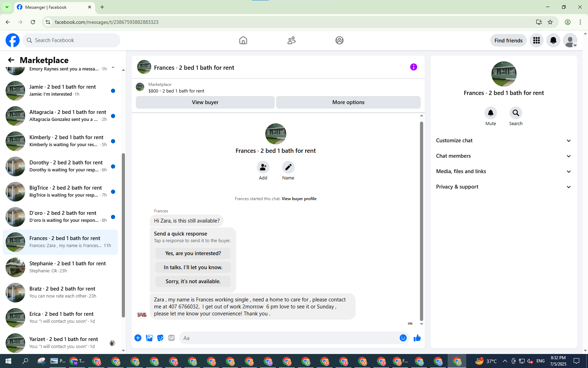The image size is (588, 368).
Task: Click More options button
Action: pyautogui.click(x=348, y=102)
